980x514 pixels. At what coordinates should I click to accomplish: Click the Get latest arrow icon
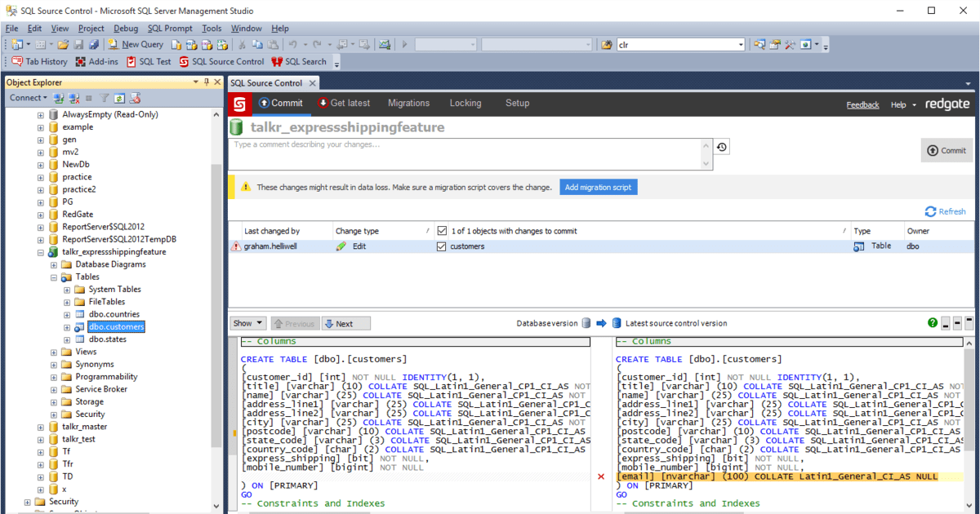(323, 104)
